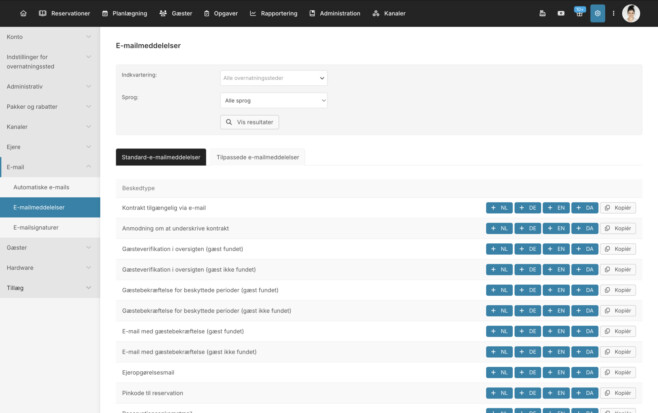Image resolution: width=658 pixels, height=413 pixels.
Task: Open the Indkvartering dropdown
Action: pos(274,78)
